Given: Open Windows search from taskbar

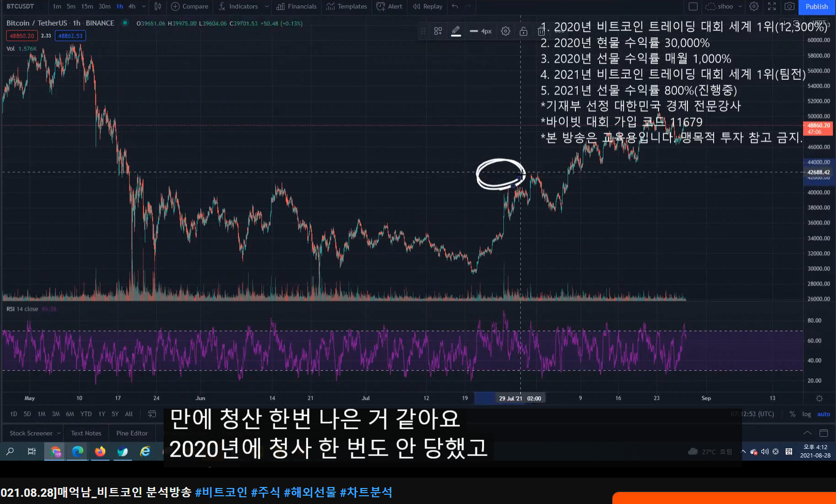Looking at the screenshot, I should (10, 451).
